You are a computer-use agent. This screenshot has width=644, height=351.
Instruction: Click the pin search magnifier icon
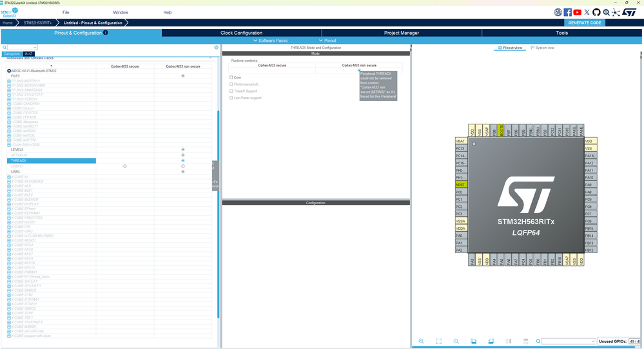coord(538,341)
